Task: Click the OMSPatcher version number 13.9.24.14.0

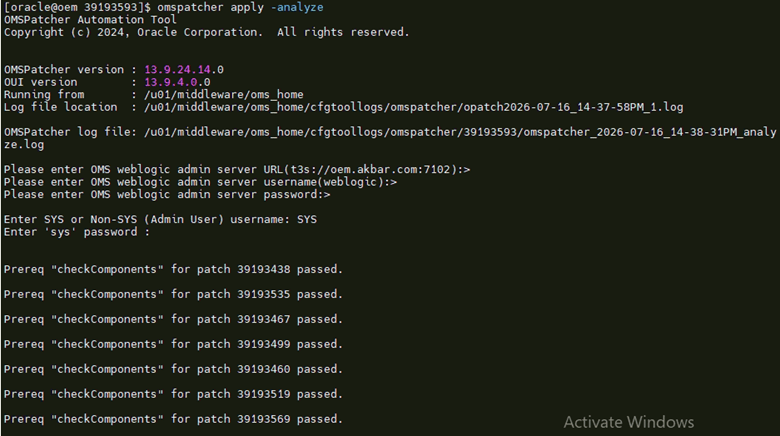Action: coord(184,70)
